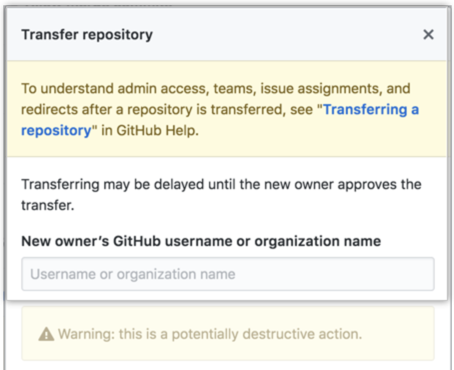The width and height of the screenshot is (454, 370).
Task: Click the yellow info banner's first line
Action: tap(216, 89)
